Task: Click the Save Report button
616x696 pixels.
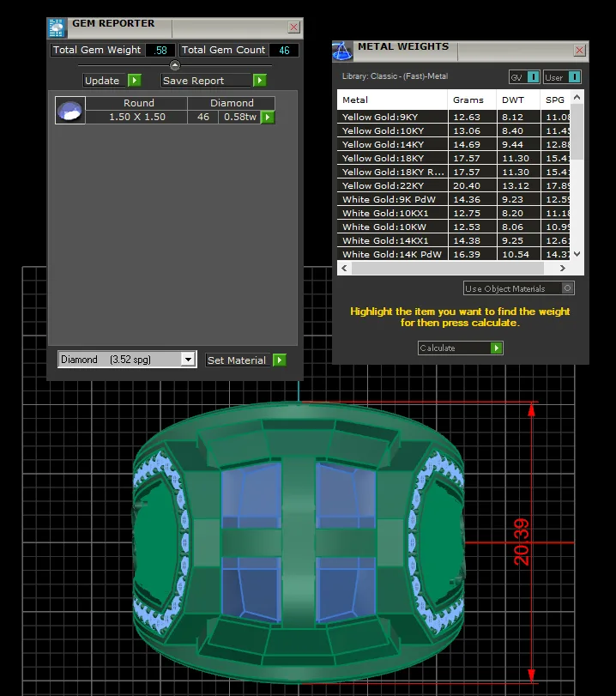Action: tap(206, 81)
